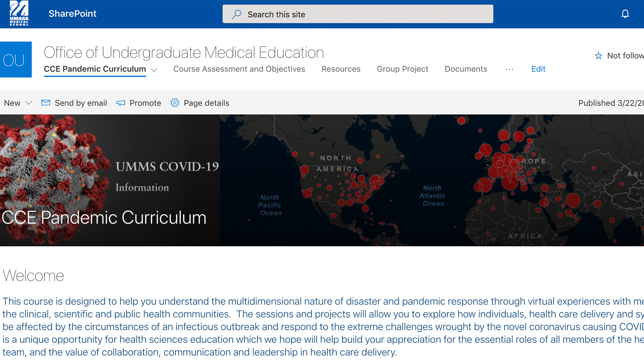Viewport: 644px width, 362px height.
Task: Go to the Resources navigation item
Action: [341, 69]
